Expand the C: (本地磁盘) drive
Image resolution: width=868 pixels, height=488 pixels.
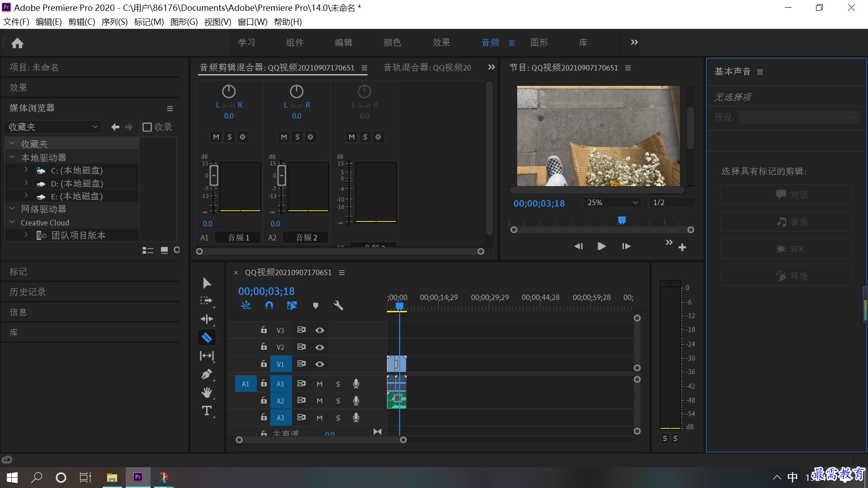click(x=26, y=170)
